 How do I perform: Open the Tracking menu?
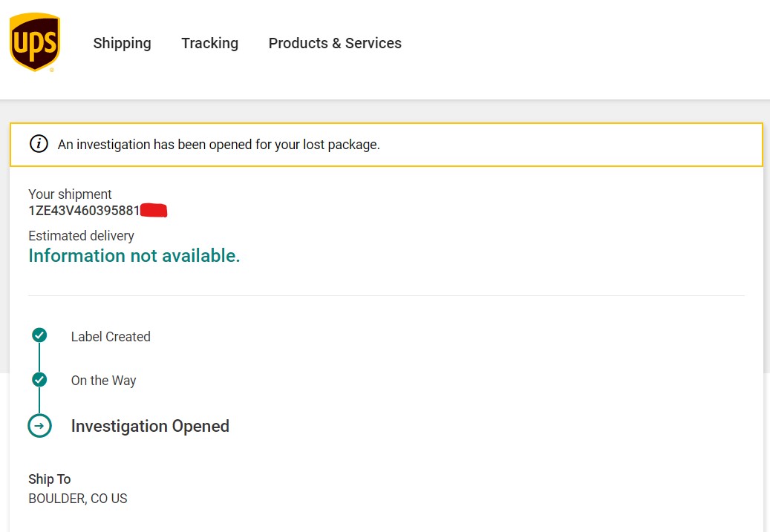(x=209, y=43)
